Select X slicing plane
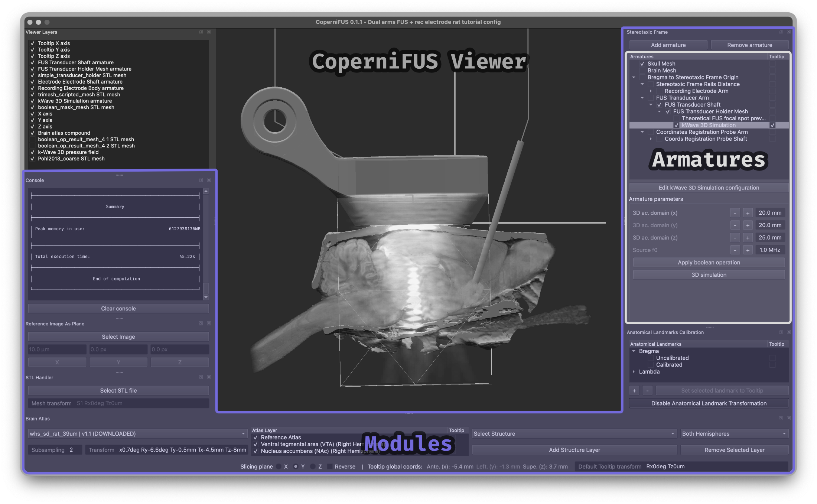Screen dimensions: 817x504 (x=279, y=466)
